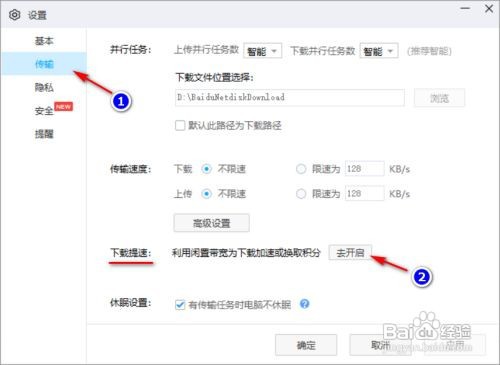Image resolution: width=500 pixels, height=365 pixels.
Task: Click 利用闲置带宽为下载加速或换取积分 text
Action: point(246,253)
